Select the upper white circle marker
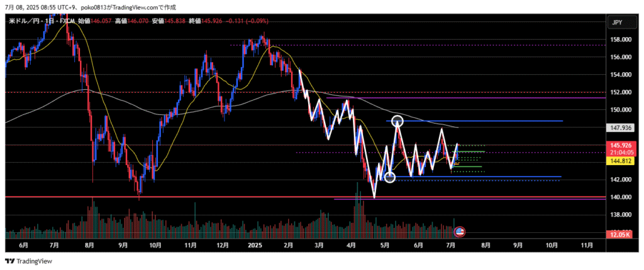 coord(397,121)
